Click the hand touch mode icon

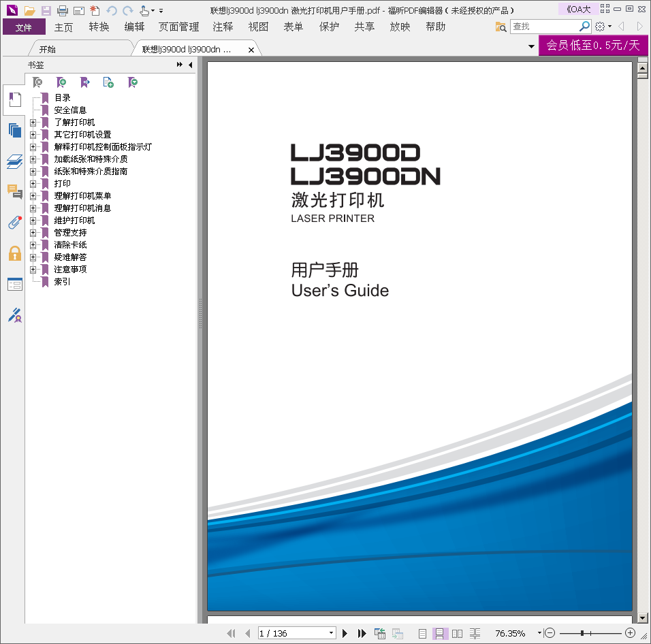click(144, 10)
